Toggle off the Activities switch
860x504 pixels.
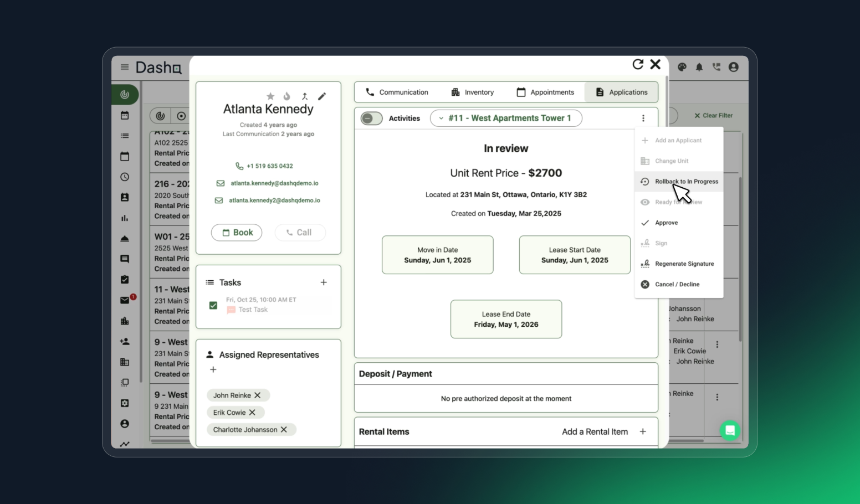point(371,118)
